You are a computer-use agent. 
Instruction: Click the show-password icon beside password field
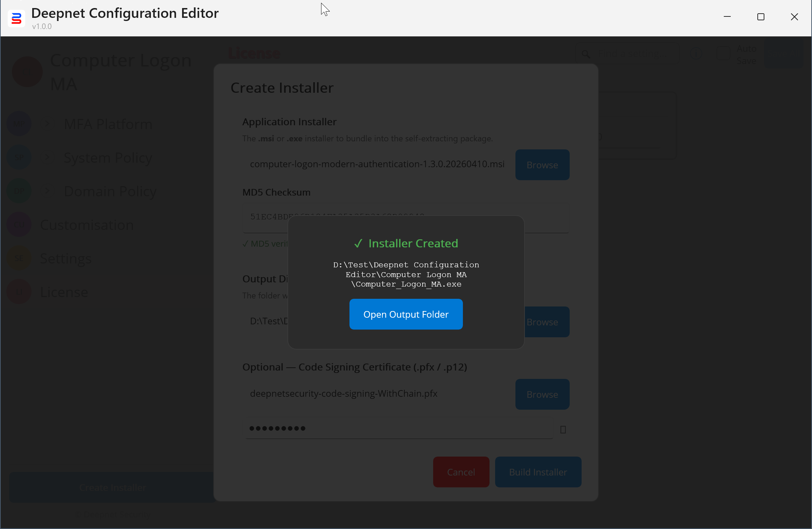point(563,429)
